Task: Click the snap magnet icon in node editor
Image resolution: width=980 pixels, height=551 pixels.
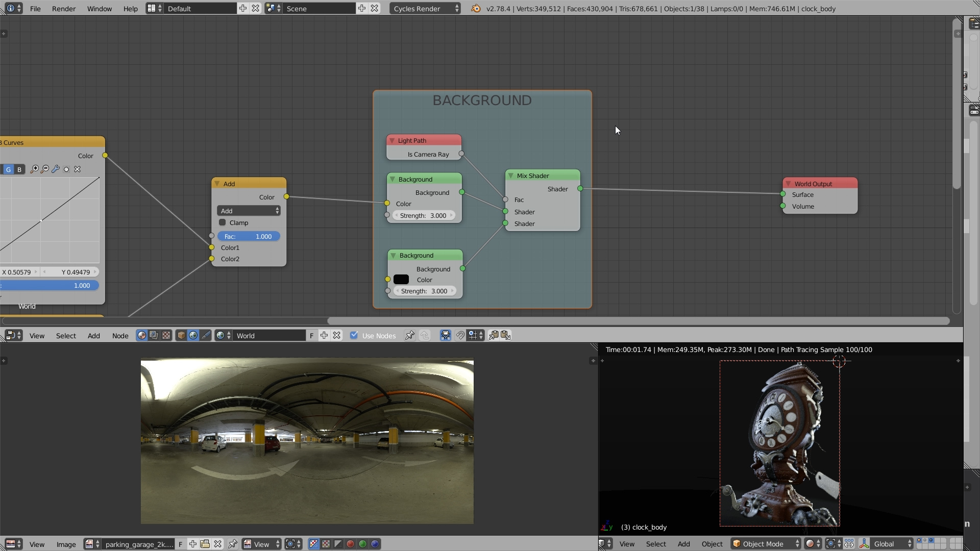Action: coord(460,335)
